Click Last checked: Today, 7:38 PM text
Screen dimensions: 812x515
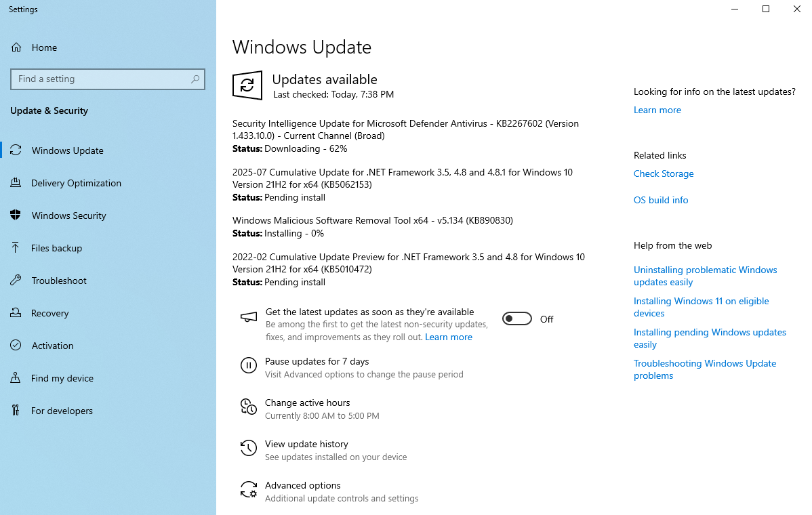click(x=333, y=95)
